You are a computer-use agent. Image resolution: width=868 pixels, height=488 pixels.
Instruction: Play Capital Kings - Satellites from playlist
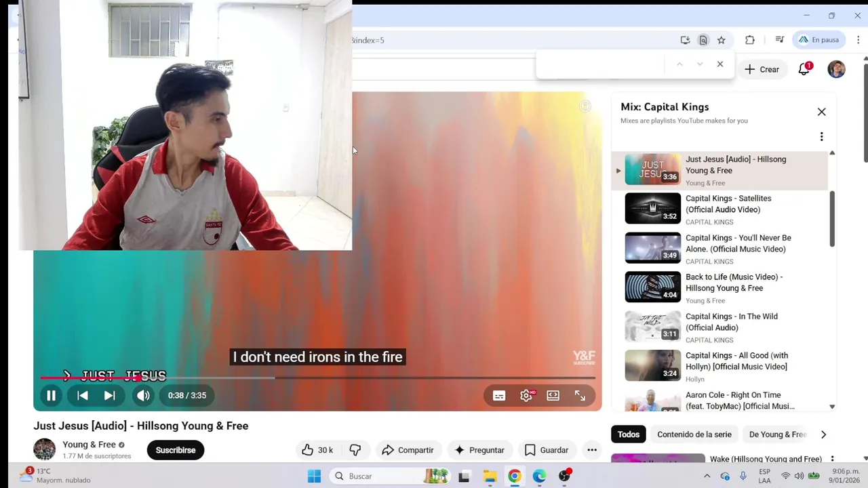pyautogui.click(x=720, y=209)
